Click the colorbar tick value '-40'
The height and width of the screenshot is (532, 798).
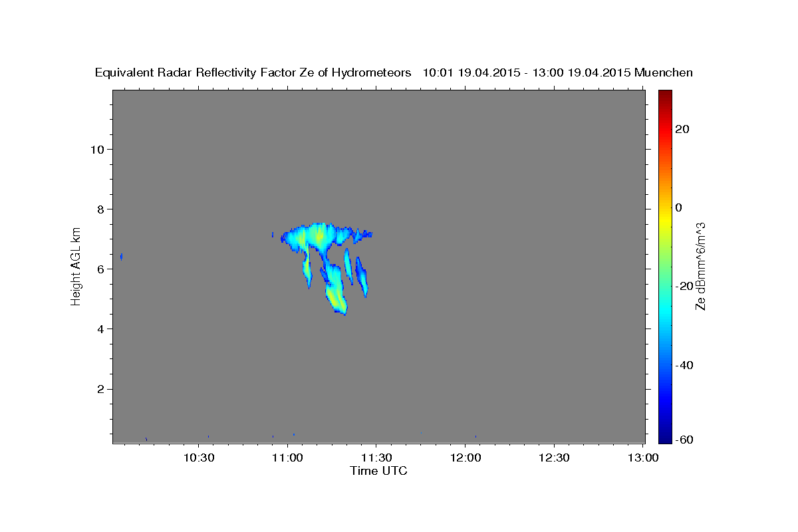(x=683, y=364)
